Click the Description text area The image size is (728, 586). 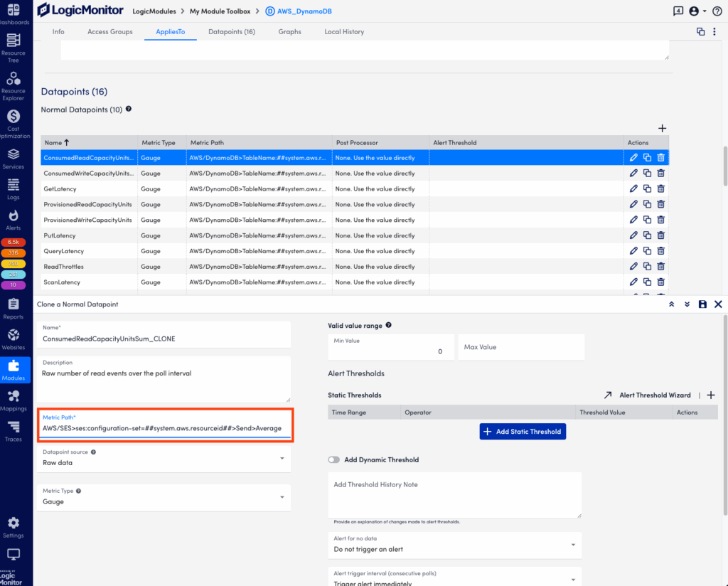pyautogui.click(x=164, y=379)
